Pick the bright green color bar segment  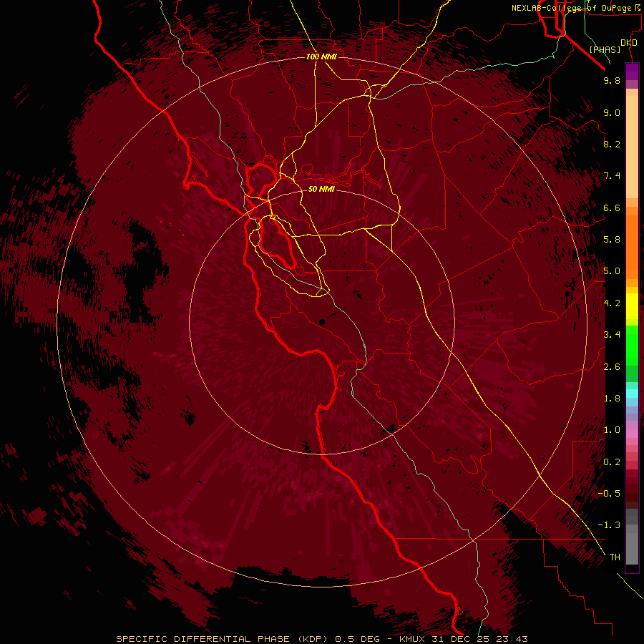tap(632, 345)
